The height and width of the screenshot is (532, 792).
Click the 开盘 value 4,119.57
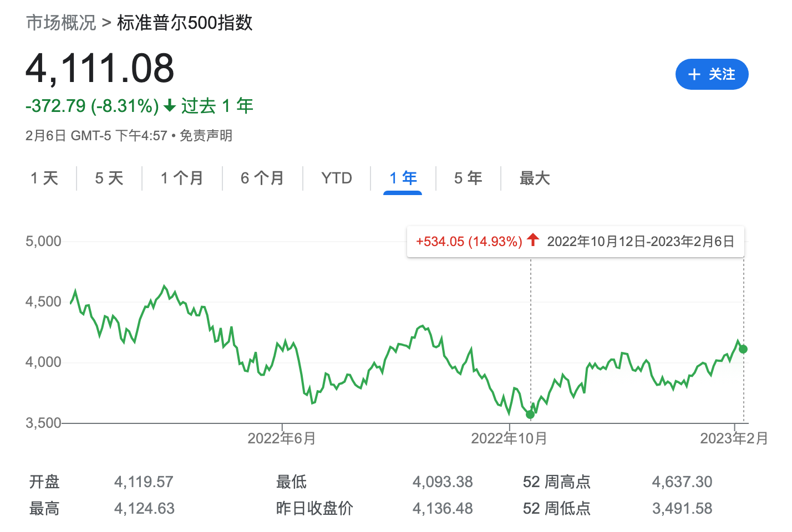pos(144,482)
